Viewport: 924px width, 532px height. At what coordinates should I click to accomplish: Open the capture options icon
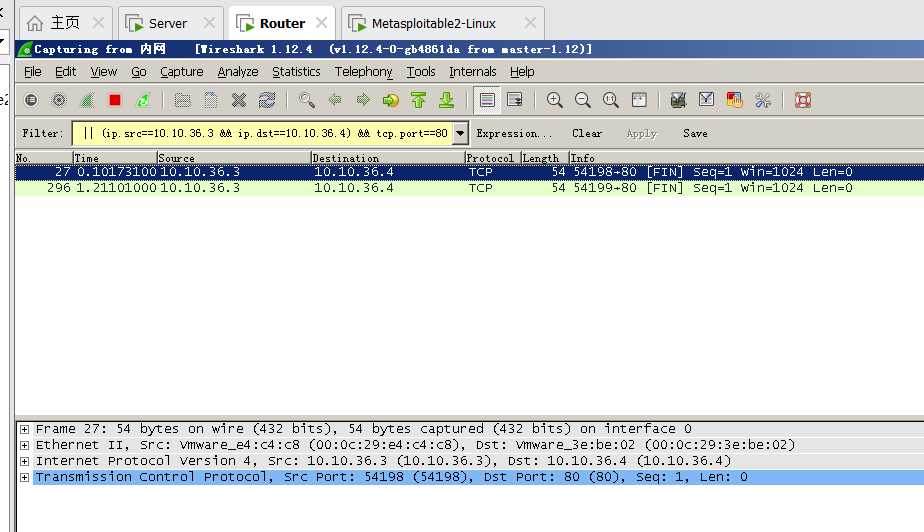tap(59, 100)
